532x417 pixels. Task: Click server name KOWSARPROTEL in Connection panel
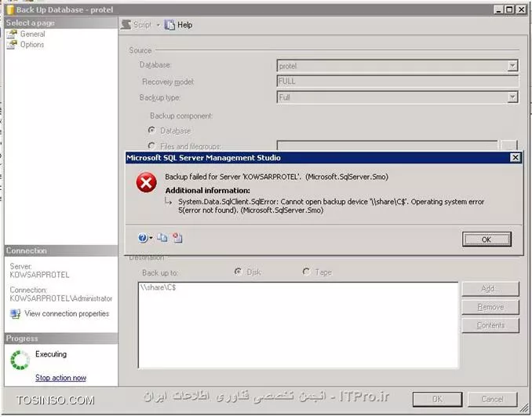(39, 275)
